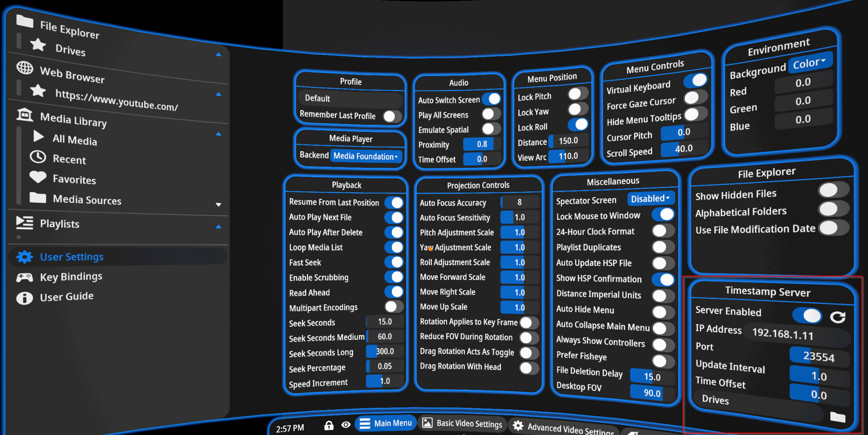Viewport: 868px width, 435px height.
Task: Open the Media Foundation backend dropdown
Action: click(x=365, y=156)
